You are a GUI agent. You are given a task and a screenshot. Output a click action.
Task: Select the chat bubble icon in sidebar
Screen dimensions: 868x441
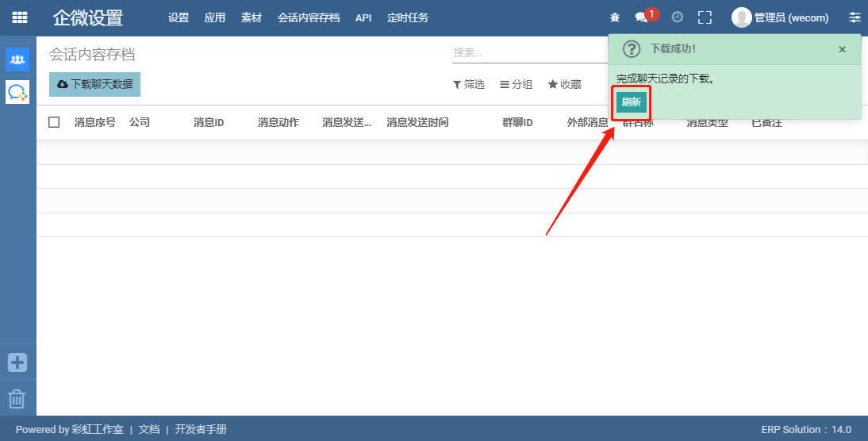17,92
